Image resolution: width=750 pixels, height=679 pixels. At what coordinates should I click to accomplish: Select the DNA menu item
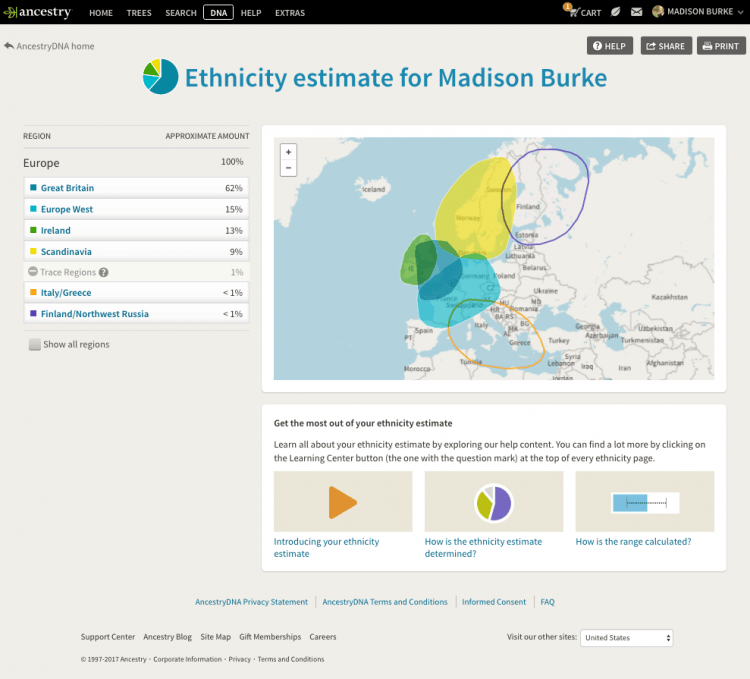218,12
